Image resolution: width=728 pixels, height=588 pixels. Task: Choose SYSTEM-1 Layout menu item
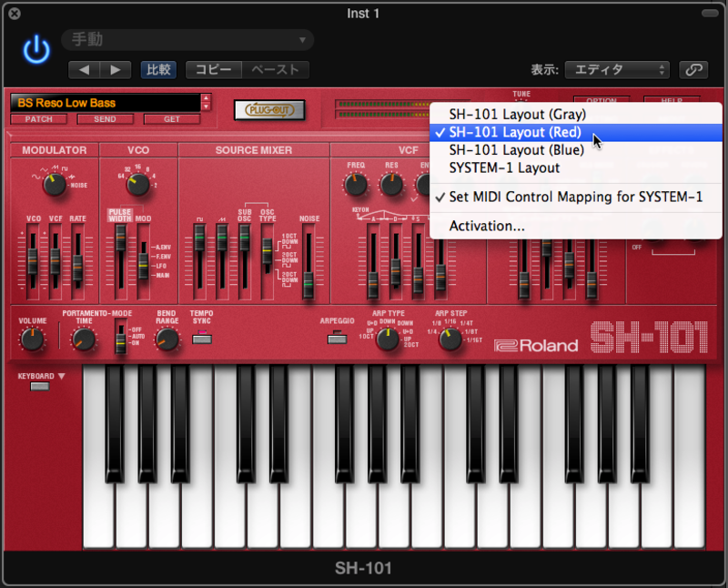coord(576,167)
